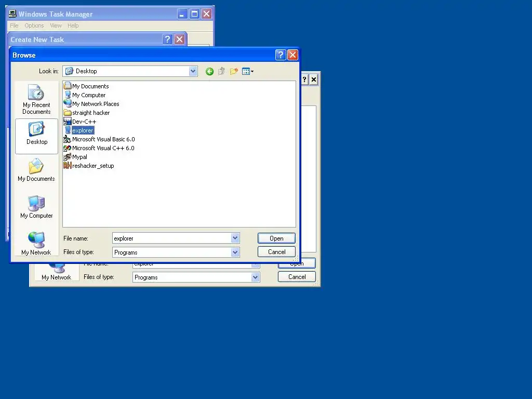The width and height of the screenshot is (532, 399).
Task: Click the Create New Task help icon
Action: pyautogui.click(x=167, y=39)
